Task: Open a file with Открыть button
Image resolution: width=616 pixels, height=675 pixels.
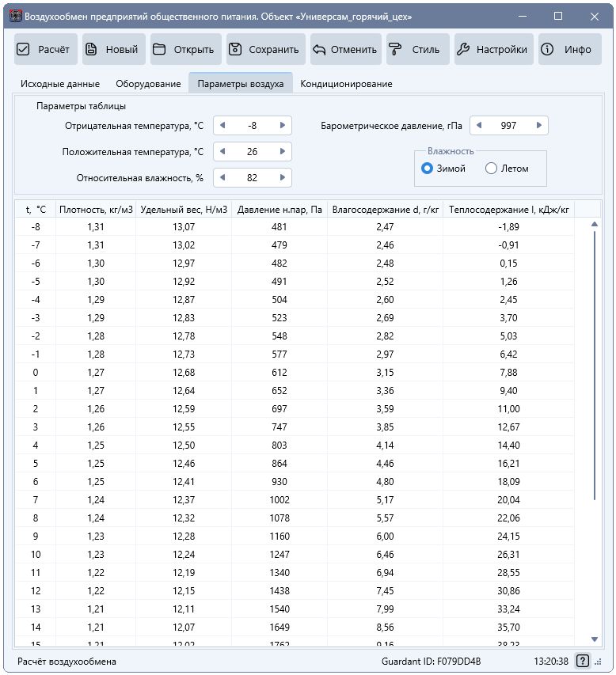Action: point(184,49)
